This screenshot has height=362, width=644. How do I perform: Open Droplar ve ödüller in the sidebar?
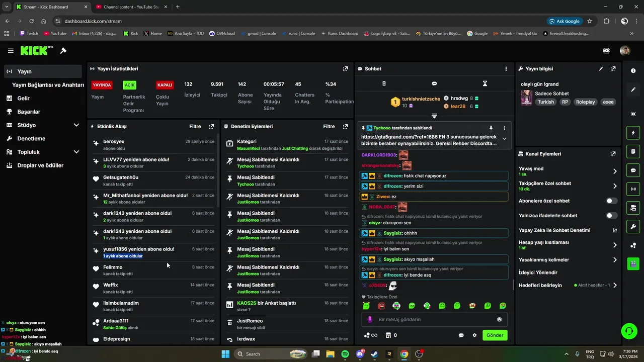pos(43,165)
